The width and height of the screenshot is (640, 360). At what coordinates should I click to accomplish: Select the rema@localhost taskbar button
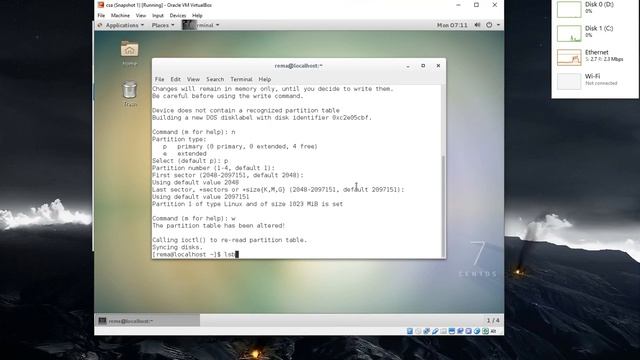148,321
